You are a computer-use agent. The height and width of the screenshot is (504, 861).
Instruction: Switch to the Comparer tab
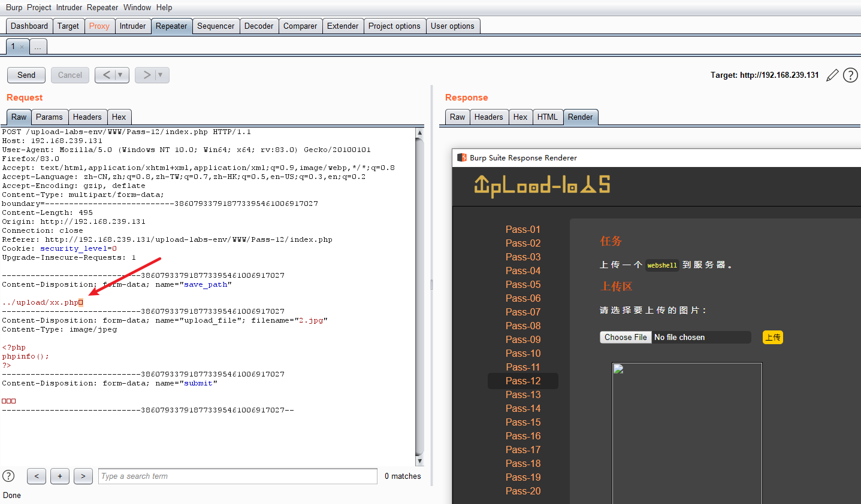point(300,26)
